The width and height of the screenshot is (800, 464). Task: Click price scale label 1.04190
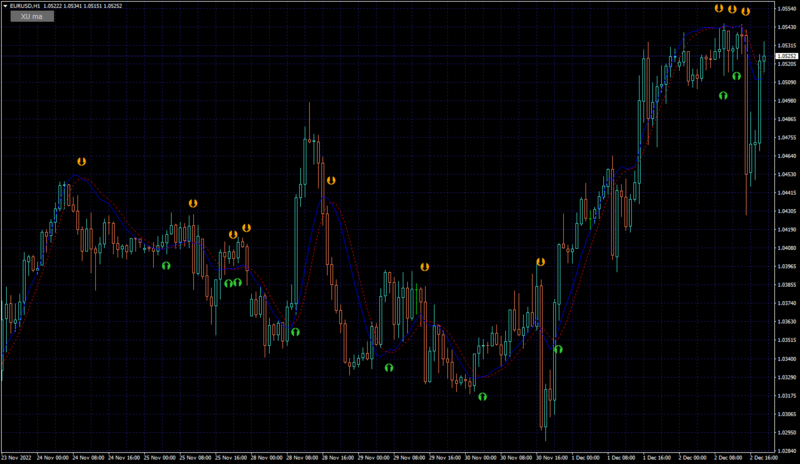click(x=787, y=229)
